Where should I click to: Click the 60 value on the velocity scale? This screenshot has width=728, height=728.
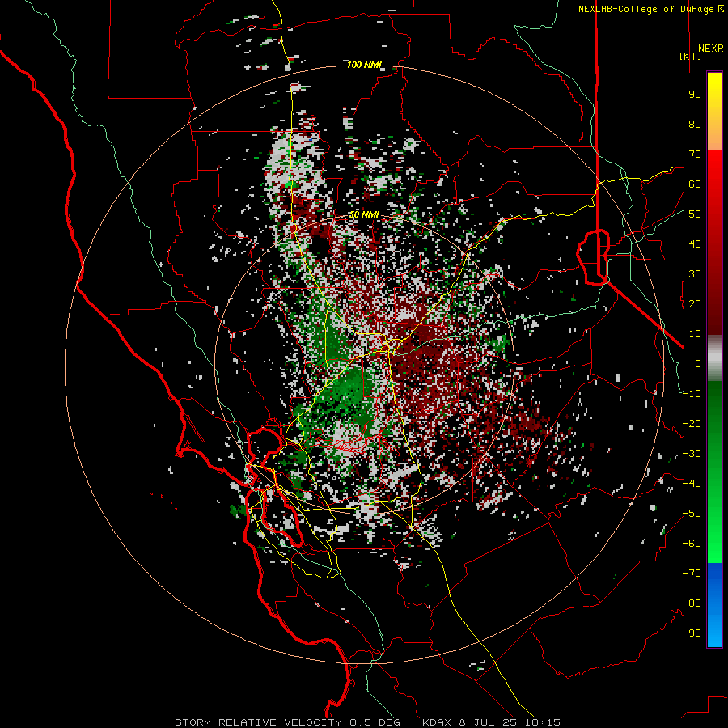pyautogui.click(x=695, y=184)
